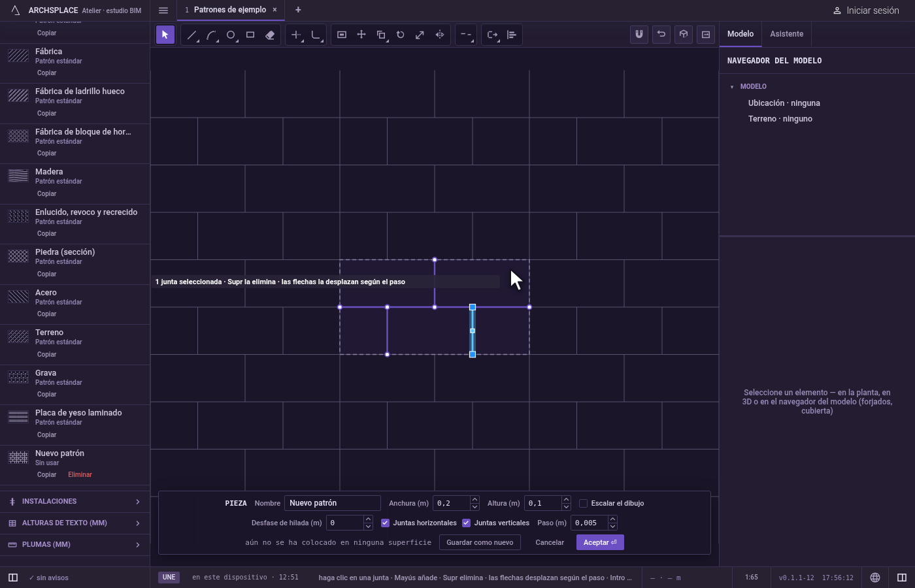This screenshot has width=915, height=588.
Task: Open the dashed line style dropdown
Action: point(466,35)
